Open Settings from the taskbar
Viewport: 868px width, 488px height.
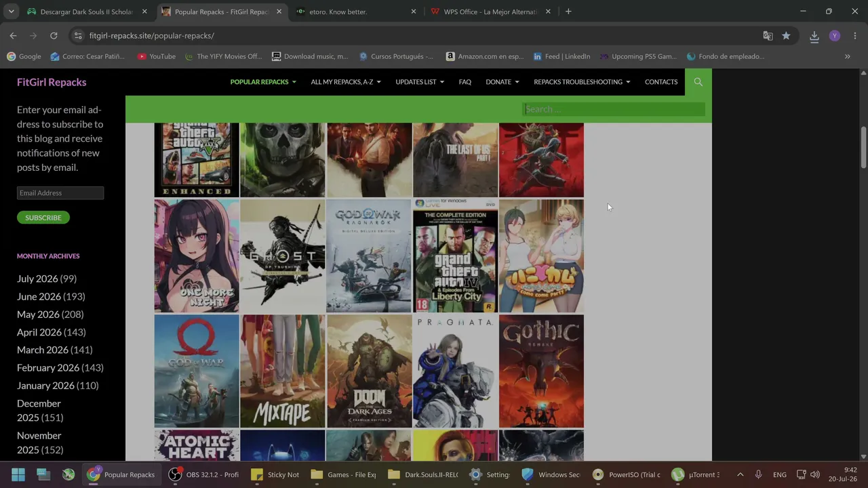490,474
